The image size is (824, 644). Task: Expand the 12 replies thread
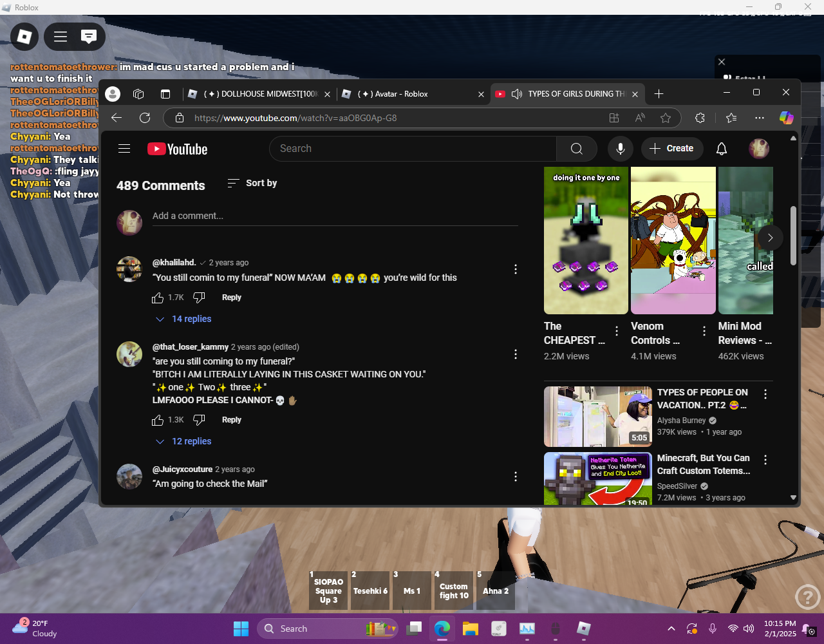pos(183,441)
